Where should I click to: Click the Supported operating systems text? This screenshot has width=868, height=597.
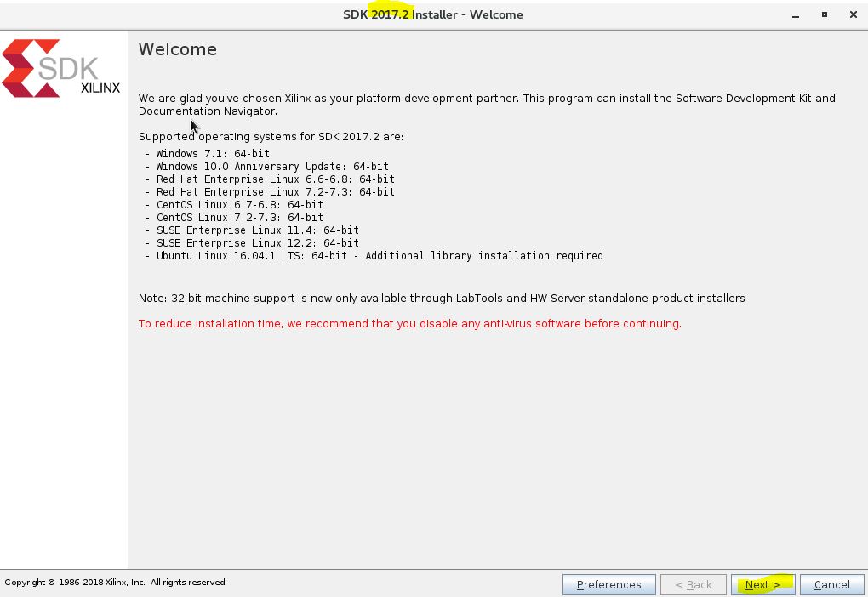271,136
